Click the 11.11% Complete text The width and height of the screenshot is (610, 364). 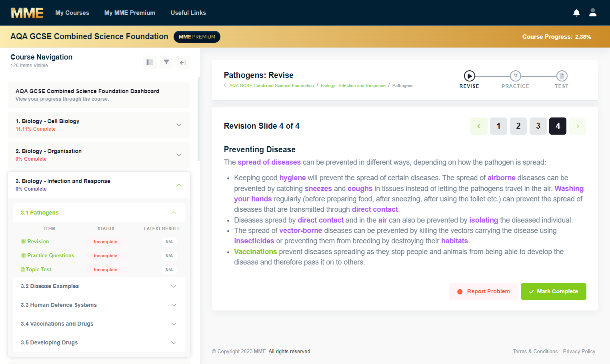click(x=36, y=129)
